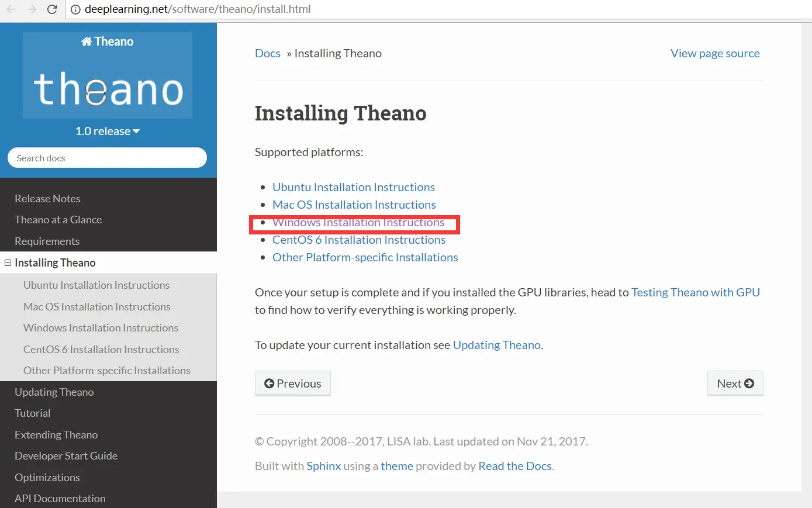Open Theano at a Glance in sidebar

point(58,220)
